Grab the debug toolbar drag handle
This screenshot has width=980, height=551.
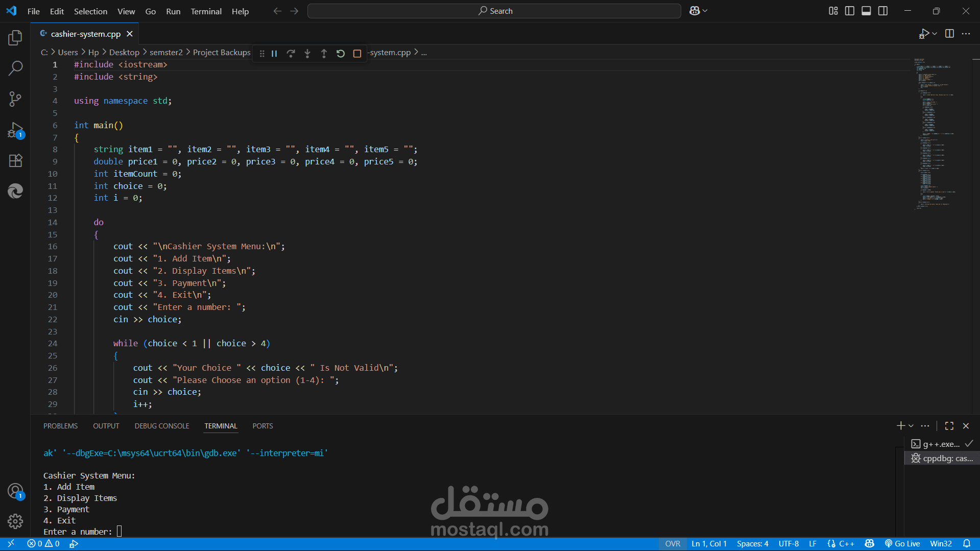262,53
